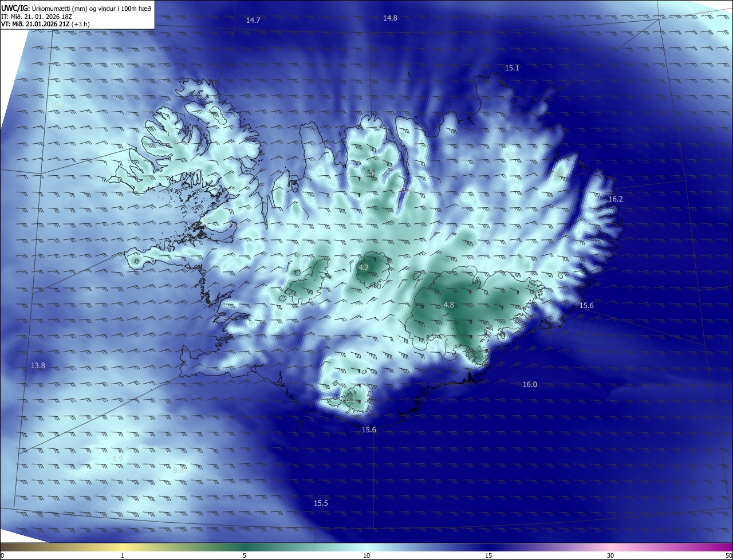This screenshot has height=560, width=733.
Task: Click the 4.2 value on Hofsjökull glacier
Action: [x=364, y=267]
